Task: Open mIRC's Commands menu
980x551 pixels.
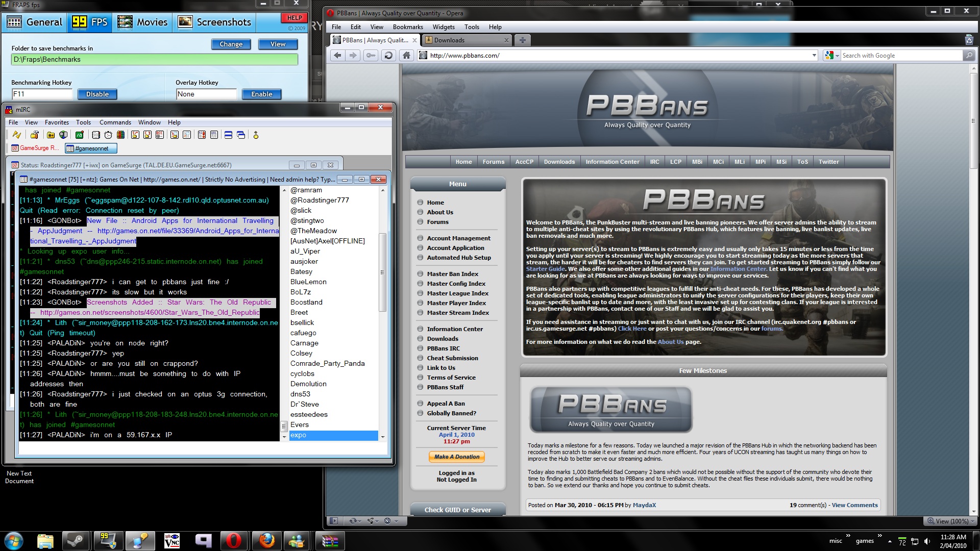Action: pos(115,122)
